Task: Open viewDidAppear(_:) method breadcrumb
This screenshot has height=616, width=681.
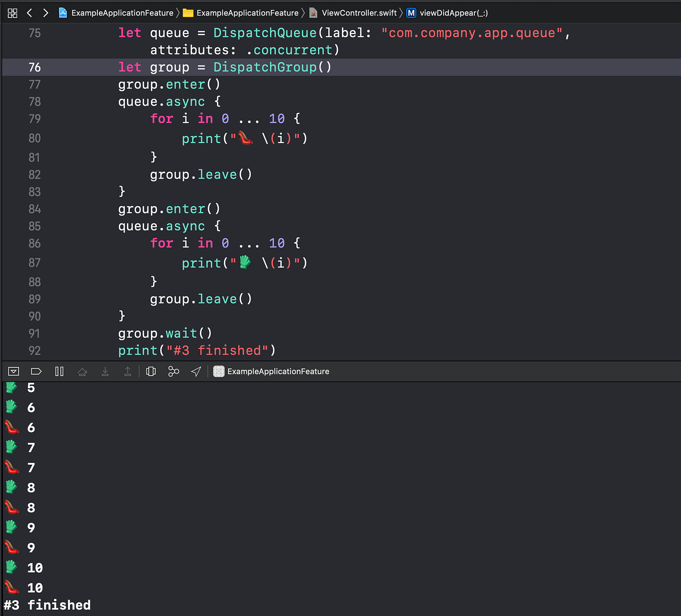Action: coord(453,13)
